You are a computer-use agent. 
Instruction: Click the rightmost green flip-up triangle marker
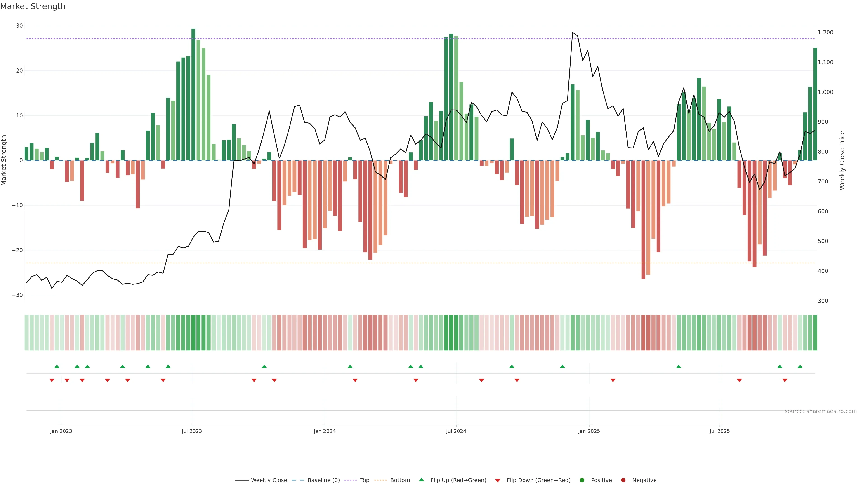click(800, 366)
